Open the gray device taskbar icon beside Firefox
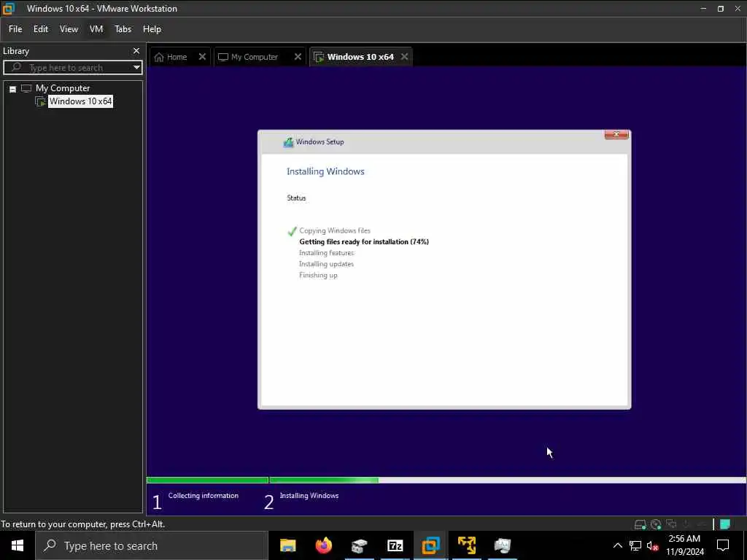Viewport: 747px width, 560px height. pyautogui.click(x=359, y=545)
